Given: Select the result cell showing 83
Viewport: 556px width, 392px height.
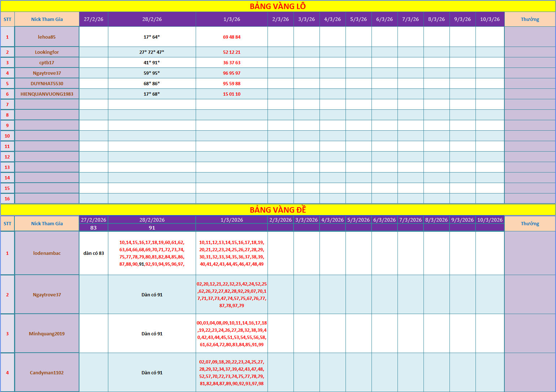Looking at the screenshot, I should 94,228.
